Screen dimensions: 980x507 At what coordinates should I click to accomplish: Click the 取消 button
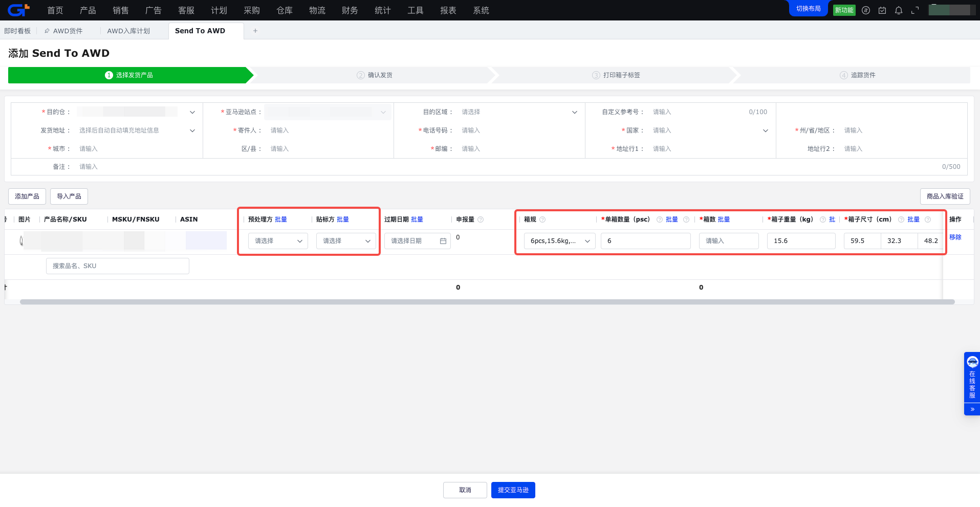tap(465, 490)
